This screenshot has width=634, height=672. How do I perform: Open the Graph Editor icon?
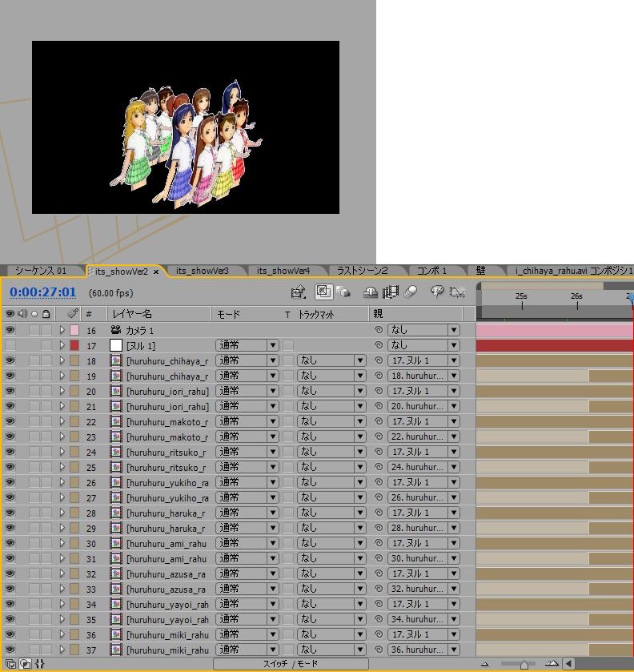point(457,292)
